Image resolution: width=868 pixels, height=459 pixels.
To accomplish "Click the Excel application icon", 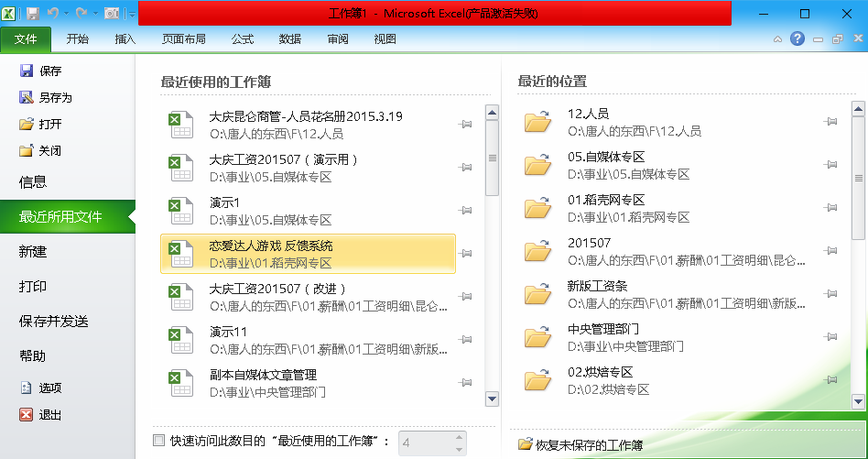I will coord(8,13).
